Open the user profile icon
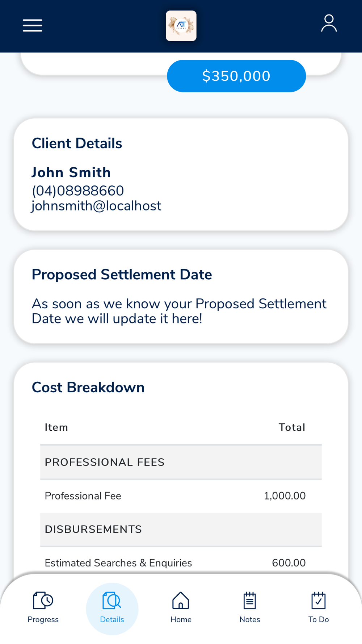The width and height of the screenshot is (362, 644). click(x=329, y=24)
